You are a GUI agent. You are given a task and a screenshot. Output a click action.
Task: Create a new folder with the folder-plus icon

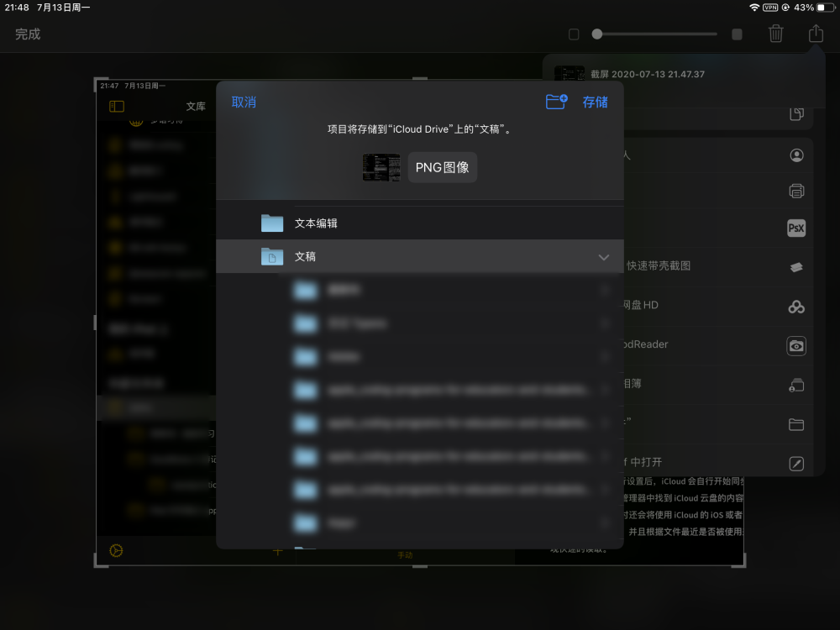click(557, 102)
